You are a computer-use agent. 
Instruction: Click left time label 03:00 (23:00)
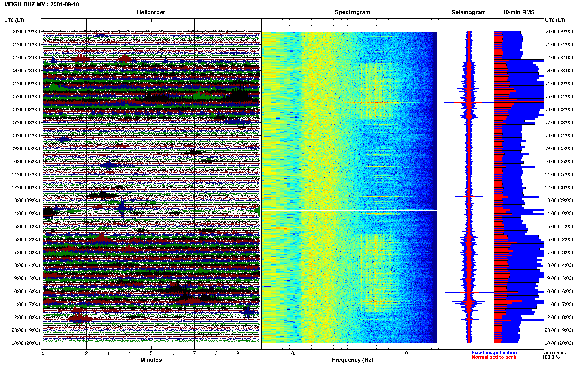[x=26, y=71]
